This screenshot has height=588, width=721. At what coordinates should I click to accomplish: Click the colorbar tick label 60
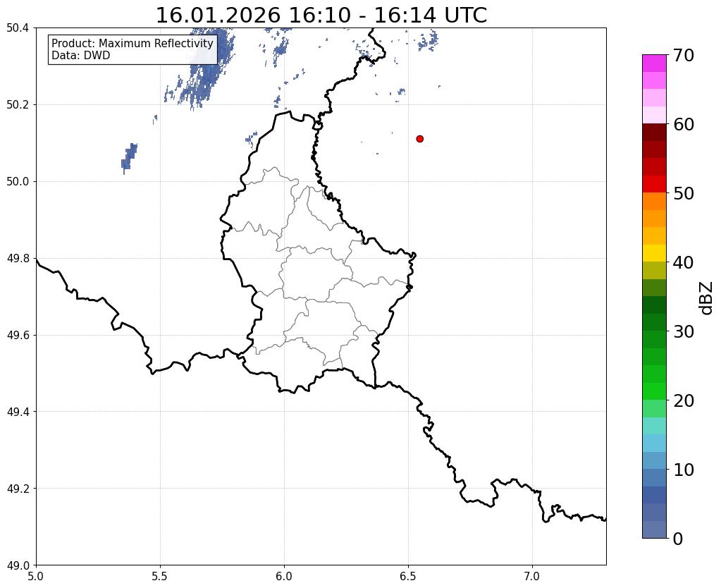point(684,124)
